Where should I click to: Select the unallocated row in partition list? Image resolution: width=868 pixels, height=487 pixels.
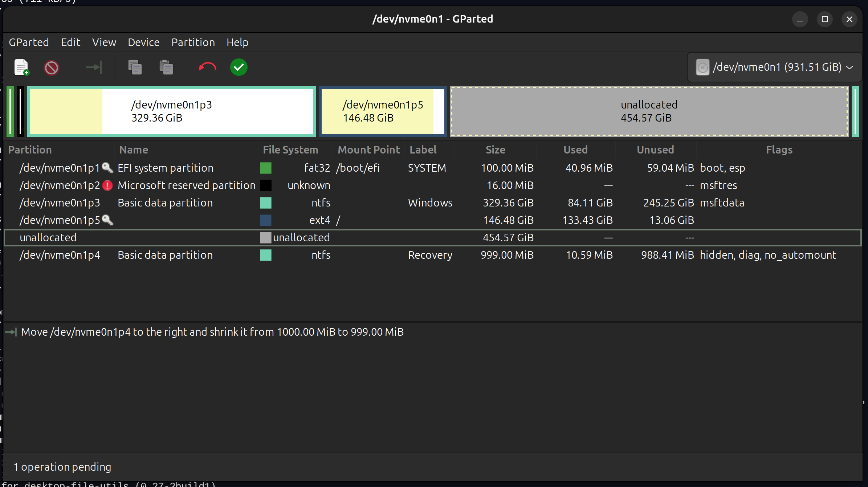pyautogui.click(x=432, y=238)
